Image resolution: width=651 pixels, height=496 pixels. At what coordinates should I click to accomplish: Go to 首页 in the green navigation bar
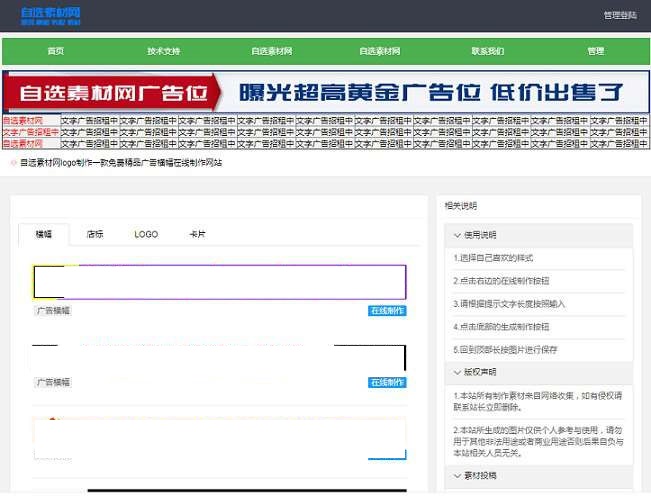tap(56, 51)
